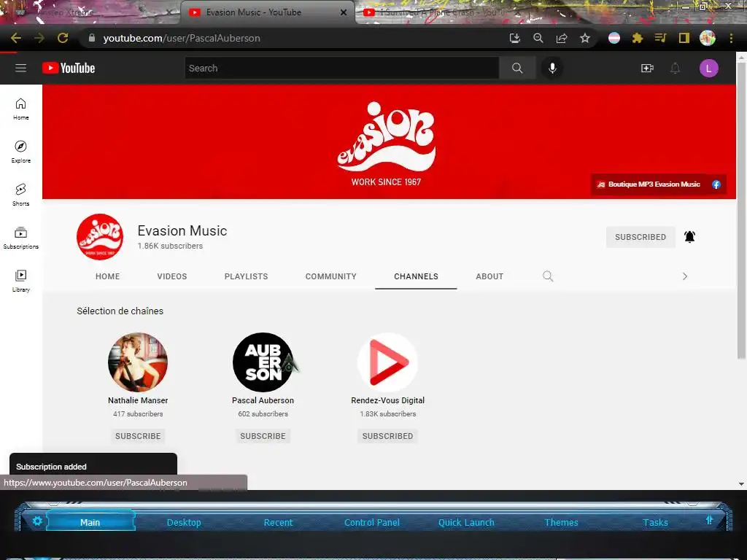Click the Facebook icon on the banner
747x560 pixels.
[716, 184]
